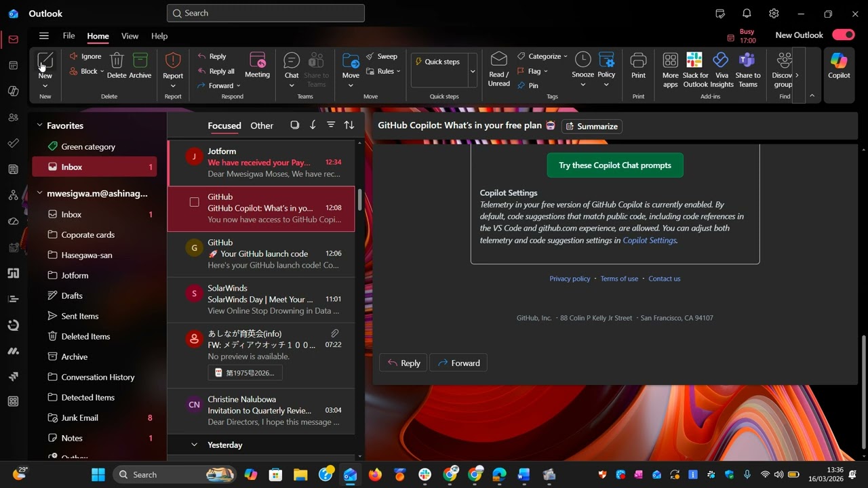The image size is (868, 488).
Task: Archive the selected message
Action: [140, 66]
